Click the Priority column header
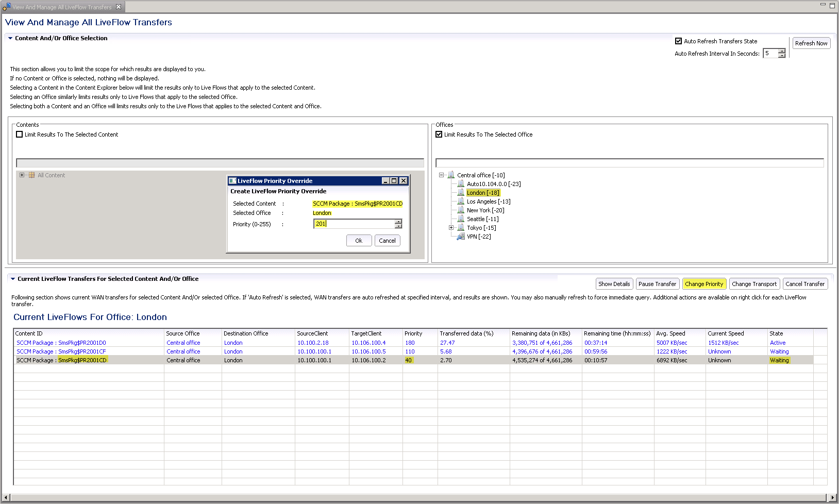 click(420, 333)
